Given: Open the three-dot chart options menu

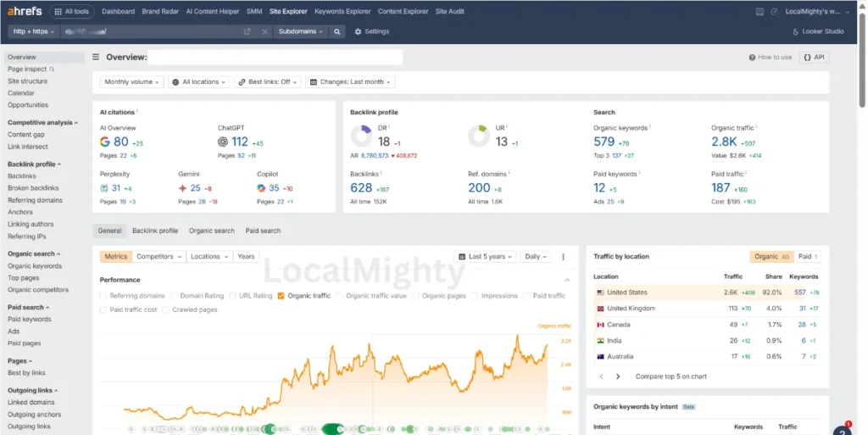Looking at the screenshot, I should click(x=564, y=257).
